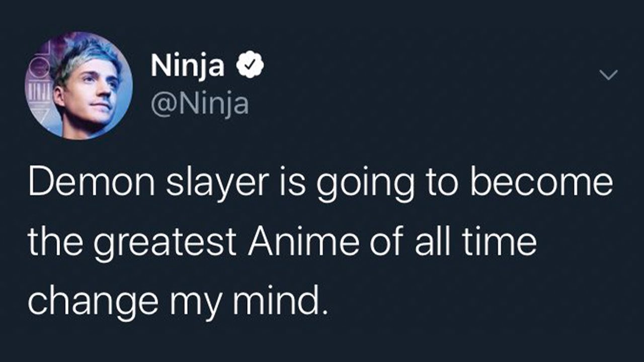
Task: Click the bold Ninja display name
Action: (188, 66)
